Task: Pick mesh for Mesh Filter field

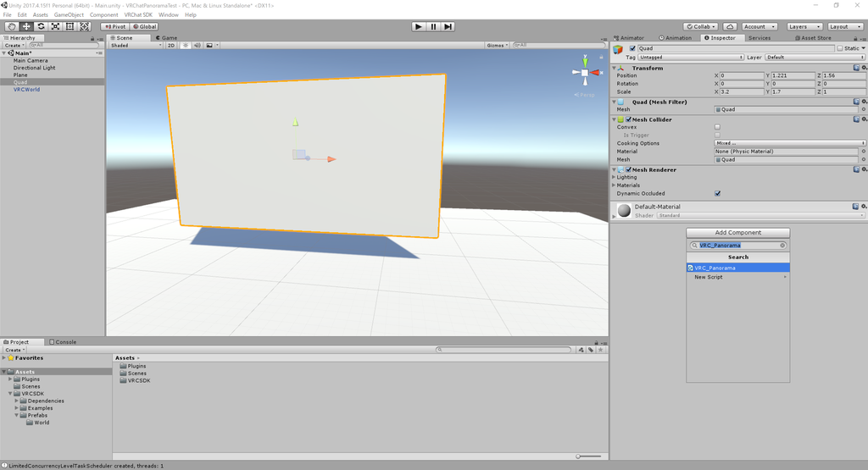Action: [x=864, y=109]
